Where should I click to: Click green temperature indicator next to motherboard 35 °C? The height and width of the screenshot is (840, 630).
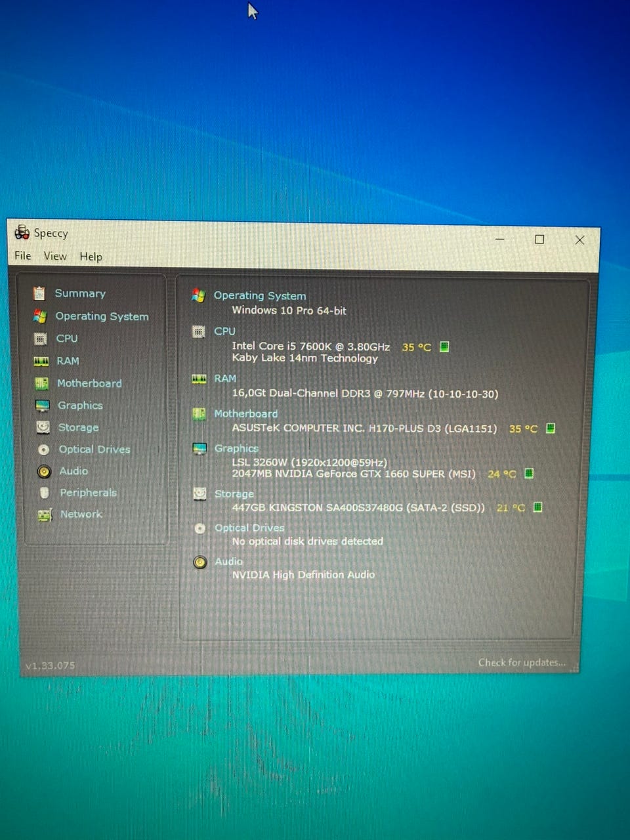click(x=551, y=429)
